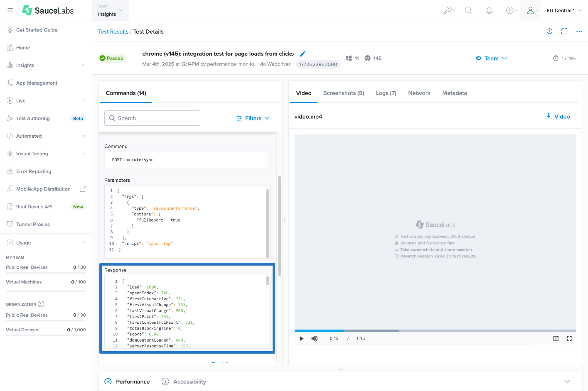The height and width of the screenshot is (391, 588).
Task: Switch to the Network tab
Action: [x=419, y=93]
